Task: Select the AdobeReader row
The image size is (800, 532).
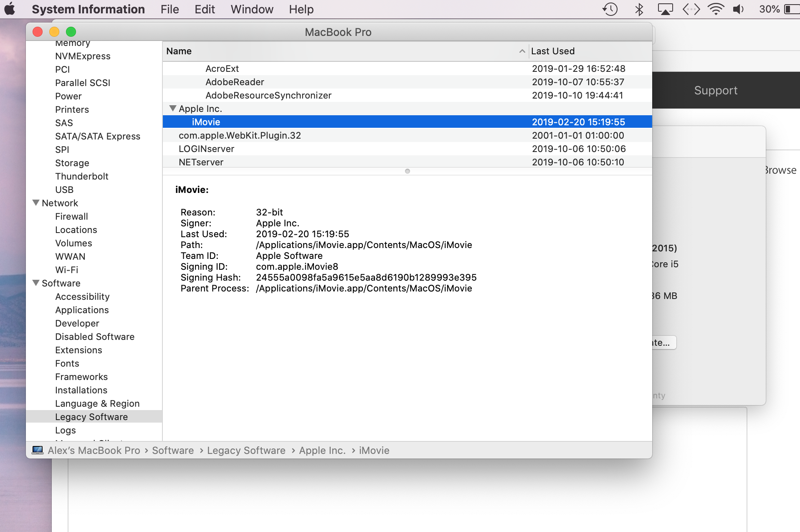Action: pos(407,82)
